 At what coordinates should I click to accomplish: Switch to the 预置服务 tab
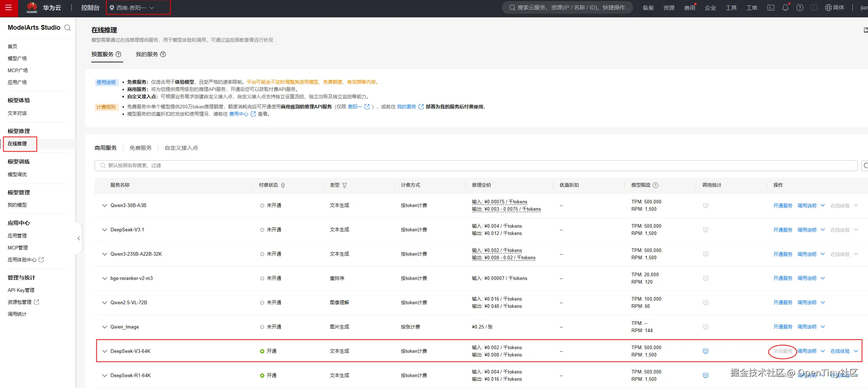tap(103, 54)
